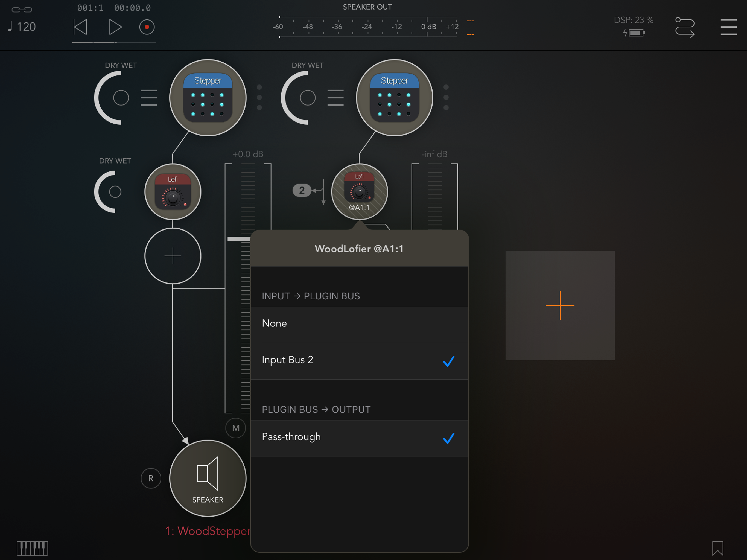Toggle the R button beside the speaker
Viewport: 747px width, 560px height.
pyautogui.click(x=151, y=478)
